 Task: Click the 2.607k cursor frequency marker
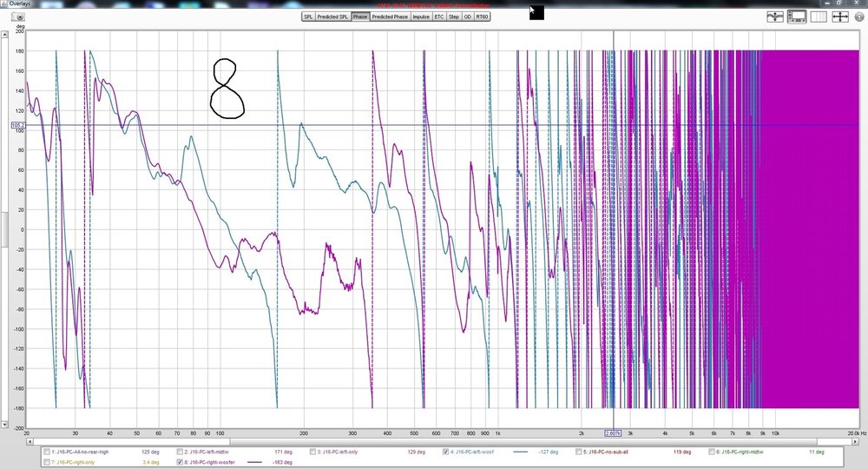coord(613,433)
